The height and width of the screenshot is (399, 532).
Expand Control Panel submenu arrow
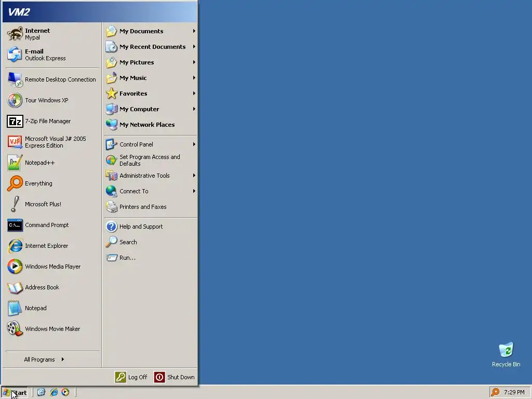pyautogui.click(x=194, y=144)
